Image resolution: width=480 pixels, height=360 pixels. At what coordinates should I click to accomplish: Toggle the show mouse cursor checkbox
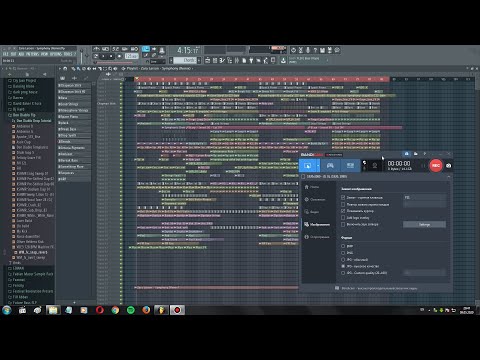click(343, 211)
